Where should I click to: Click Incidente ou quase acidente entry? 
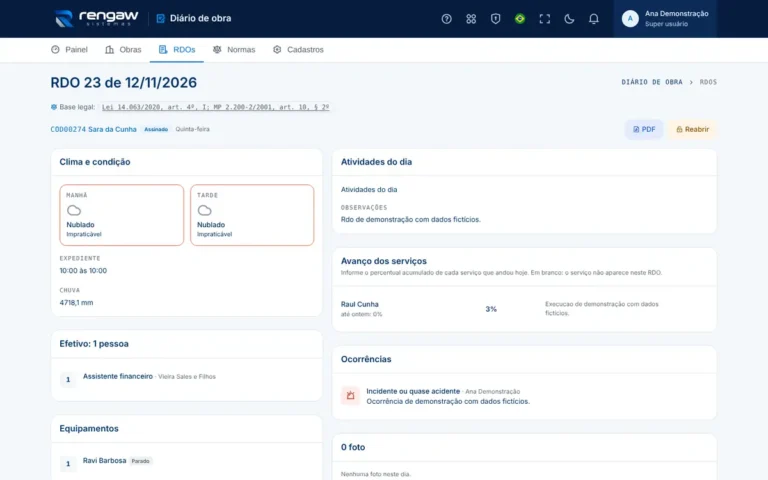click(413, 391)
